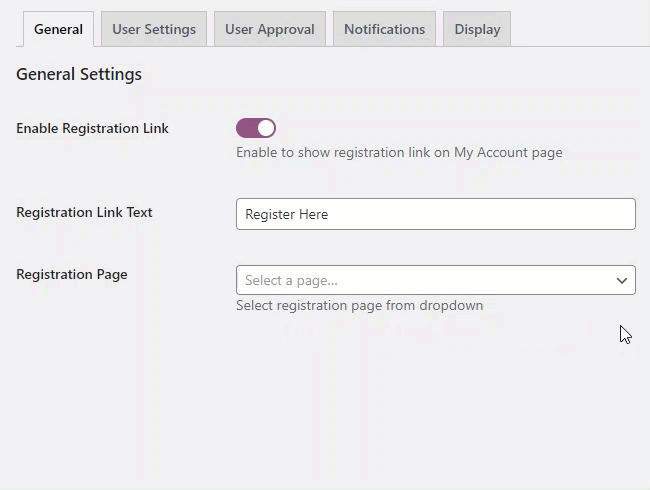
Task: Click the "Register Here" text in the input
Action: [286, 214]
